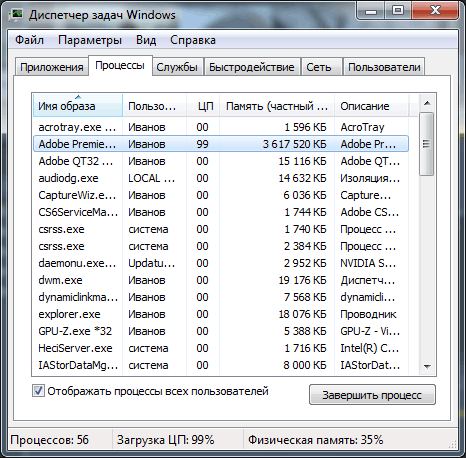Select the explorer.exe process row
Screen dimensions: 466x458
pos(221,314)
